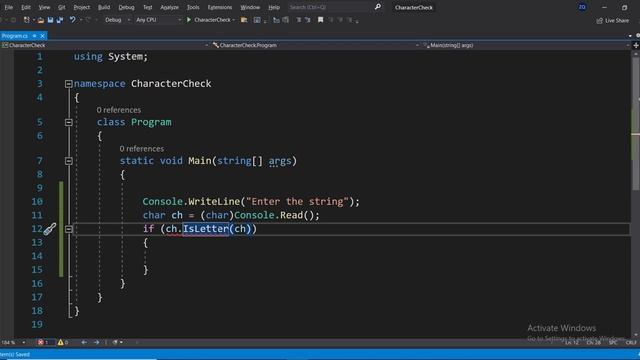
Task: Open the Analyze menu
Action: (x=169, y=7)
